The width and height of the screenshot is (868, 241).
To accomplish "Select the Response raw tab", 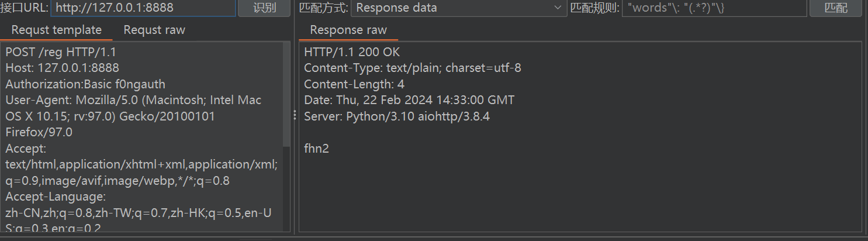I will click(x=348, y=30).
